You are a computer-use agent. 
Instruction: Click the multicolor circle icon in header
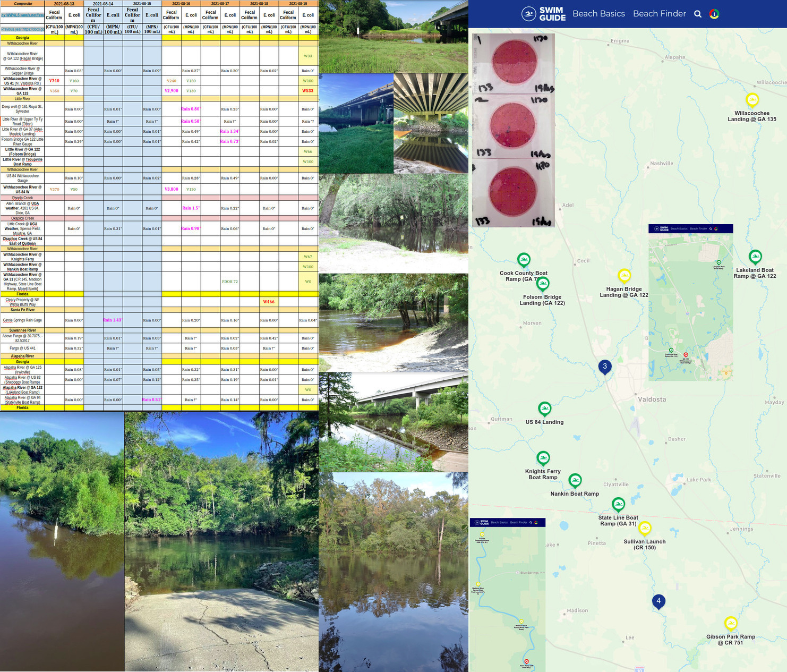[x=714, y=14]
